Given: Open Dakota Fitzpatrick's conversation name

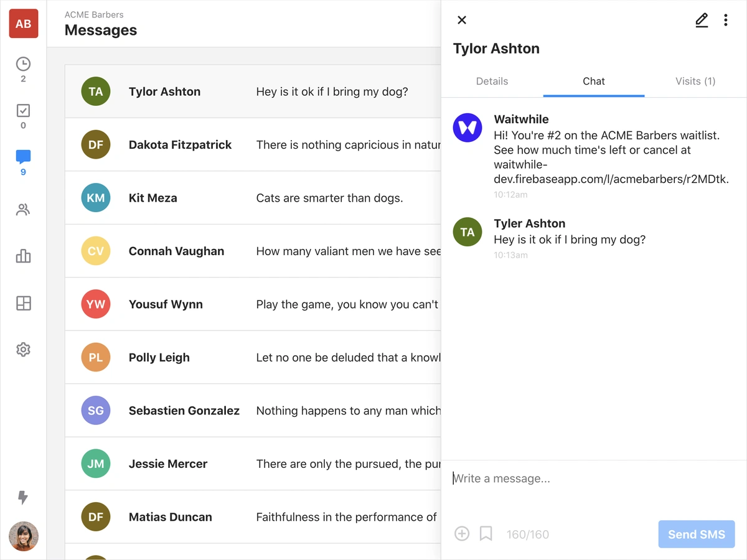Looking at the screenshot, I should [x=180, y=145].
